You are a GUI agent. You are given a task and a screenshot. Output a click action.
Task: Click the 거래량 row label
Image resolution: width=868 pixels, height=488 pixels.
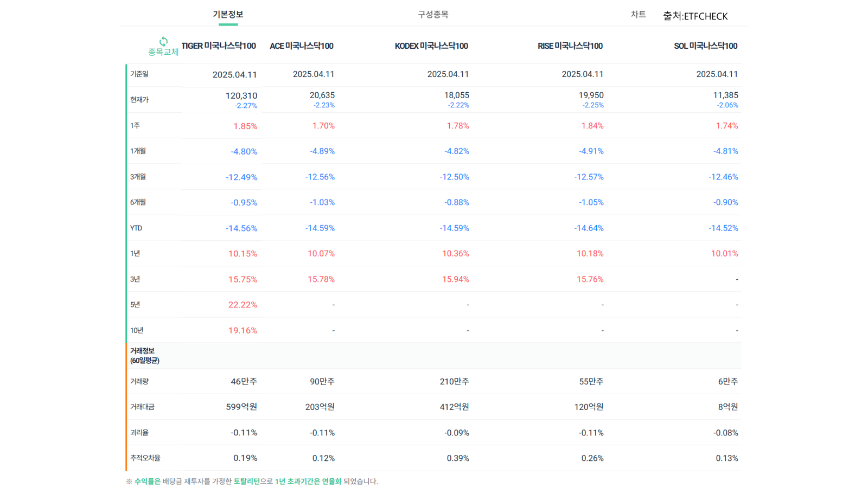(x=139, y=382)
